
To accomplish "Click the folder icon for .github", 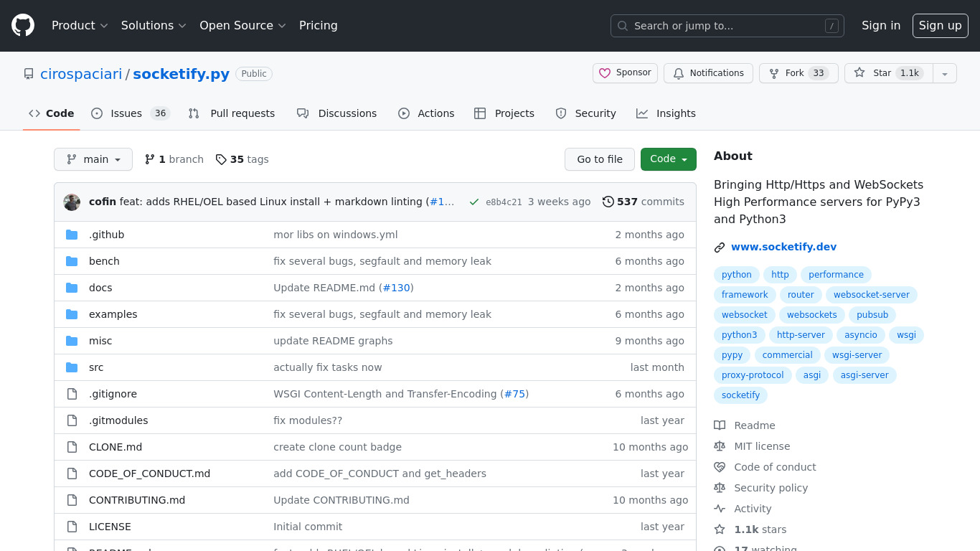I will point(72,235).
